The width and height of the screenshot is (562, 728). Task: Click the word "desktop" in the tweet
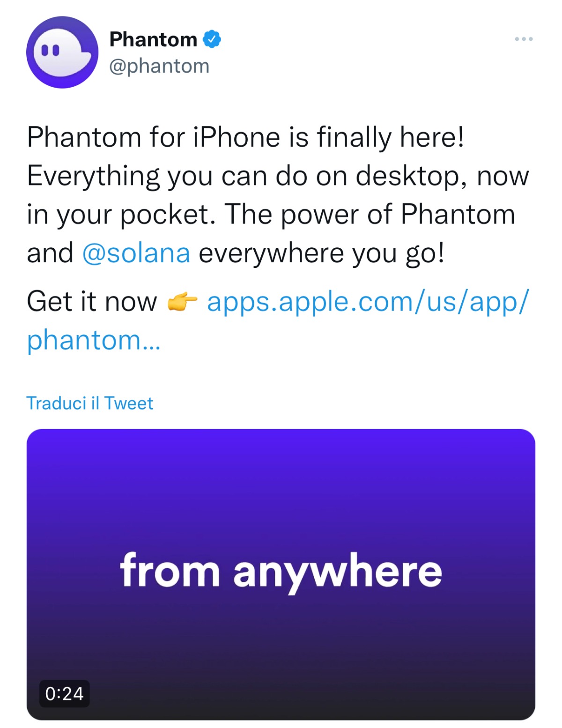point(407,176)
